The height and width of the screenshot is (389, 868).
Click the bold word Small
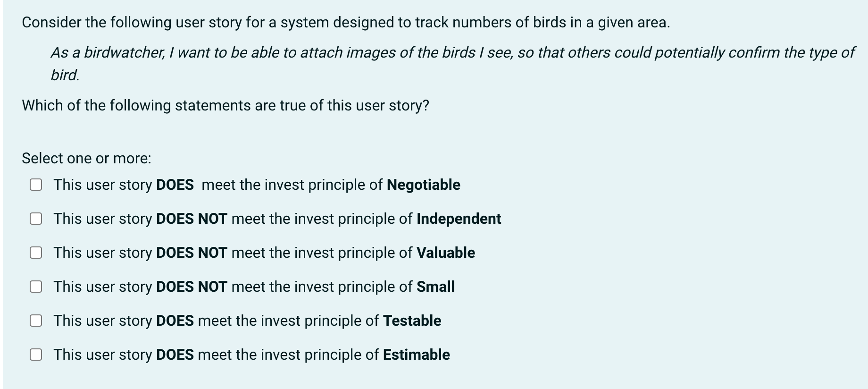pos(435,287)
